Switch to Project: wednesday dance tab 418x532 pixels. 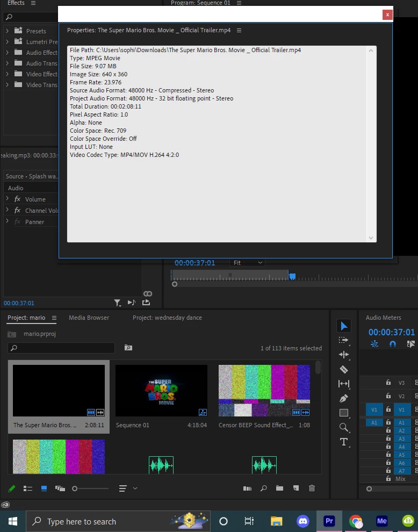(x=167, y=318)
